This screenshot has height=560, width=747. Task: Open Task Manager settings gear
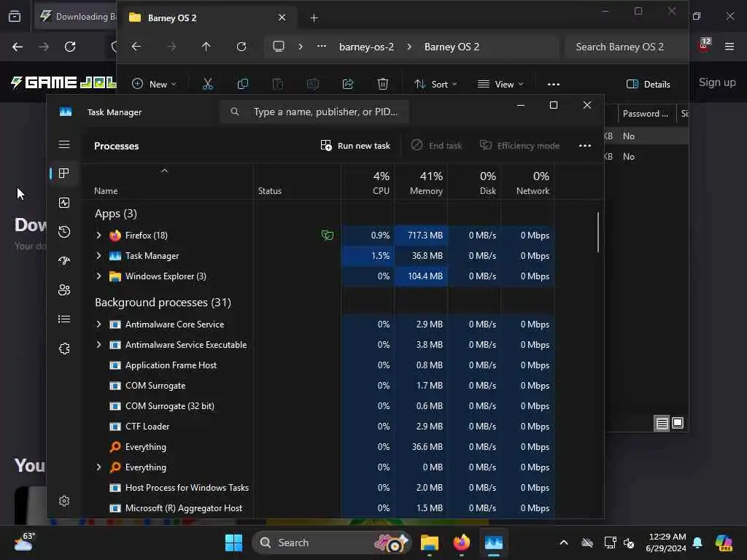tap(64, 501)
